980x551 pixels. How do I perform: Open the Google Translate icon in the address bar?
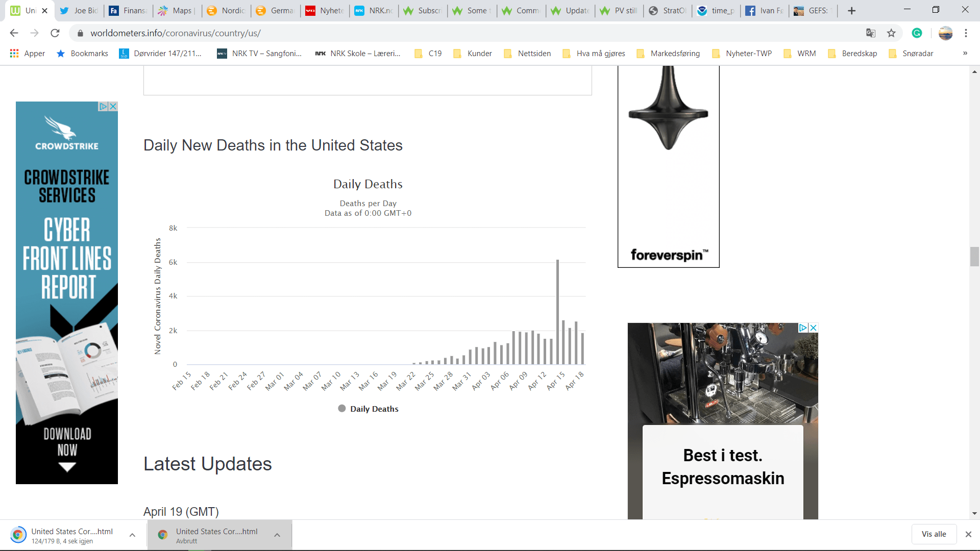(x=871, y=33)
